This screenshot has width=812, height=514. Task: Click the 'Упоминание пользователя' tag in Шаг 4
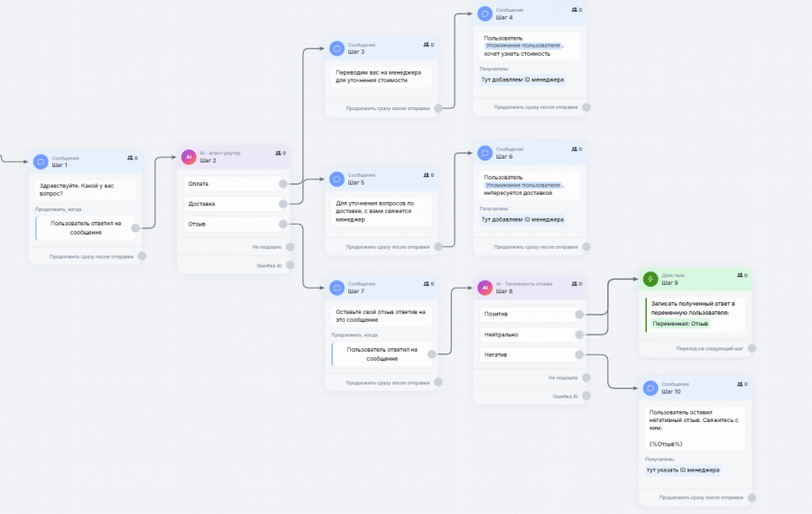click(x=522, y=46)
